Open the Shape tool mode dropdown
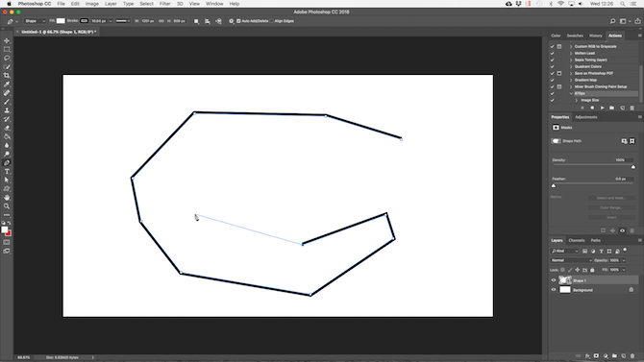Image resolution: width=644 pixels, height=362 pixels. coord(35,21)
